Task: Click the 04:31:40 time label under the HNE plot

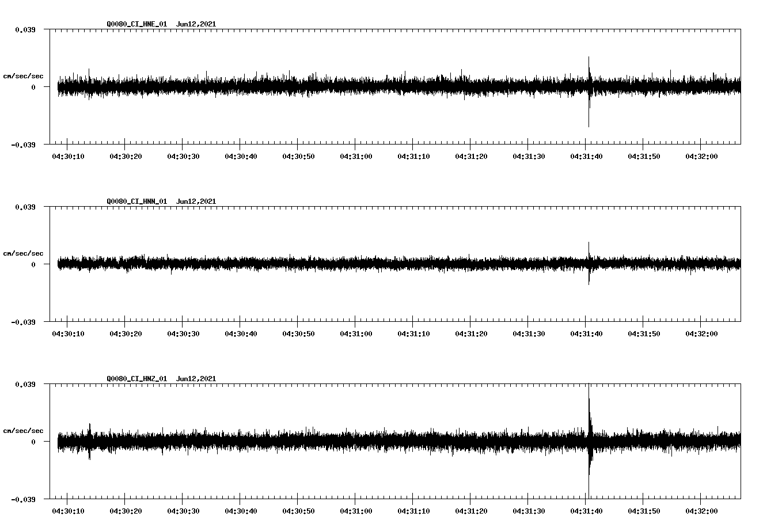Action: 586,156
